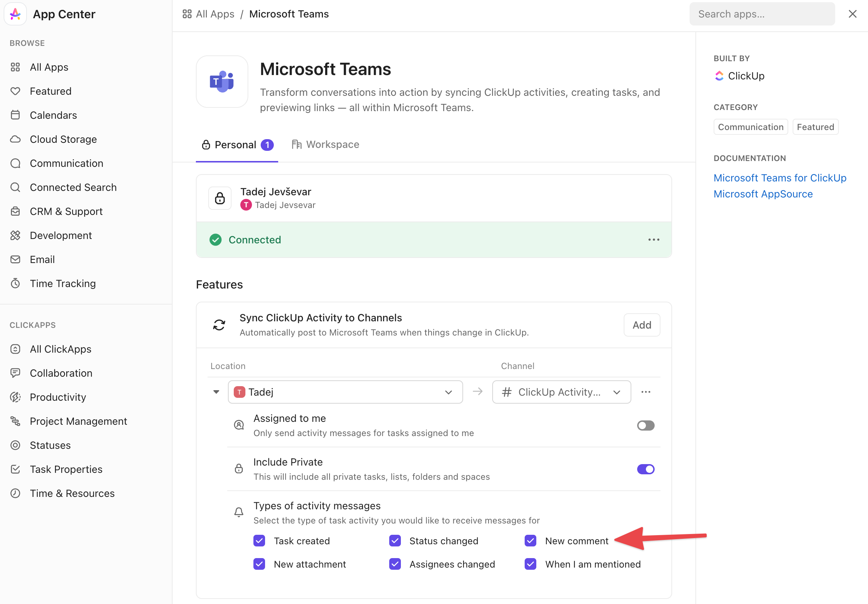
Task: Click the Connected status label
Action: (x=255, y=240)
